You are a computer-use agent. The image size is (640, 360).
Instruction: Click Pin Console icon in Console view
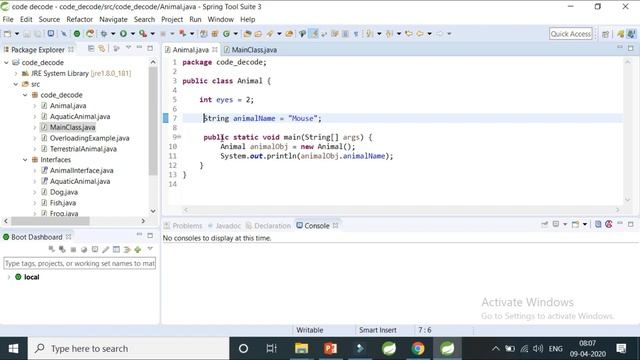(x=544, y=224)
